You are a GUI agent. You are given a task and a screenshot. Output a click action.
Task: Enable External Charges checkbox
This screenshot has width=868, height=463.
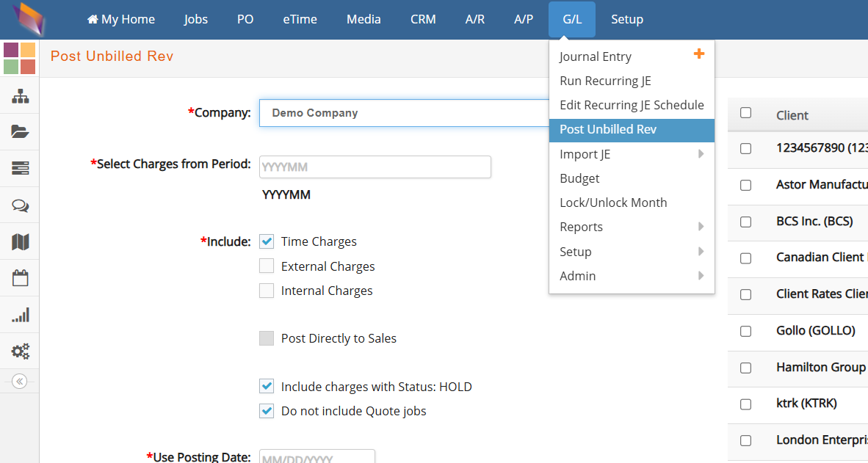pyautogui.click(x=267, y=266)
